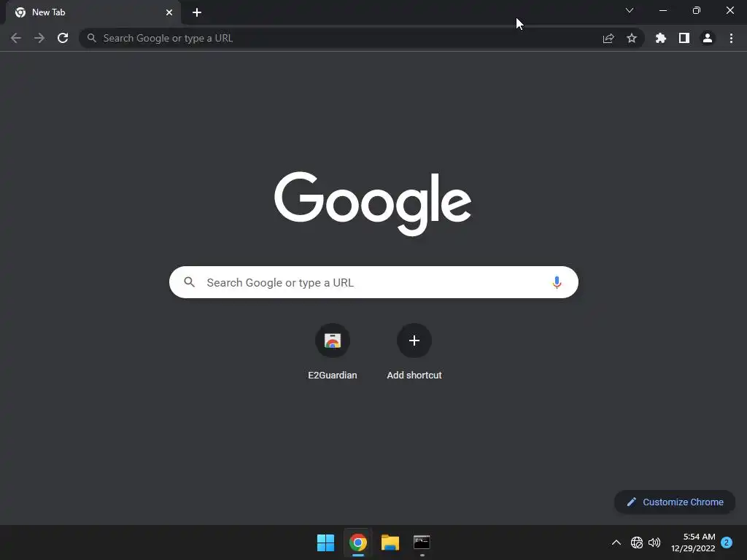Go back with the back arrow
The image size is (747, 560).
(x=16, y=38)
